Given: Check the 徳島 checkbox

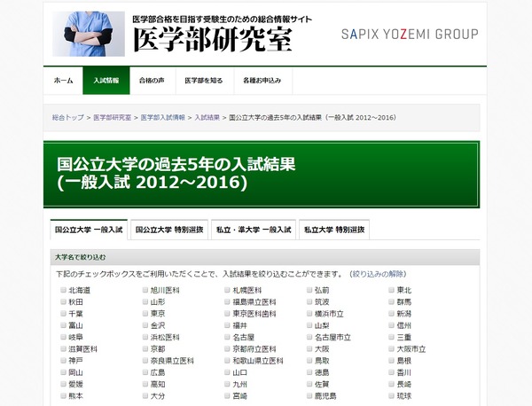Looking at the screenshot, I should pos(309,372).
